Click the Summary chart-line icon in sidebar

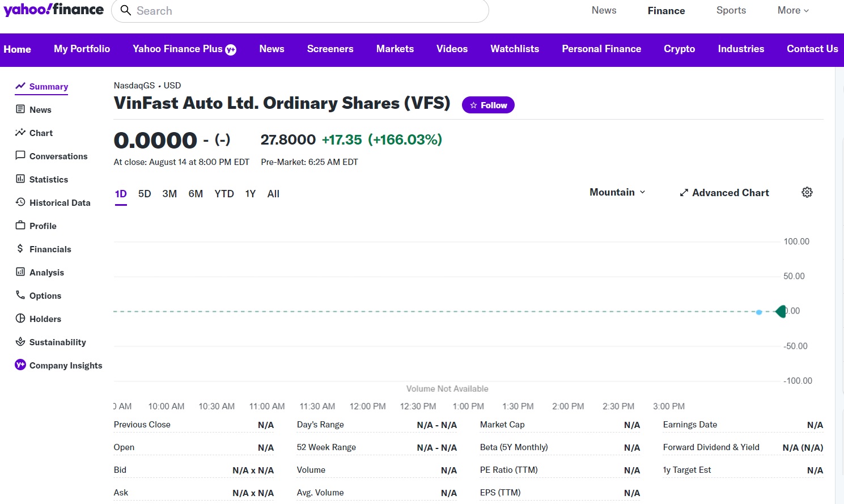point(20,86)
